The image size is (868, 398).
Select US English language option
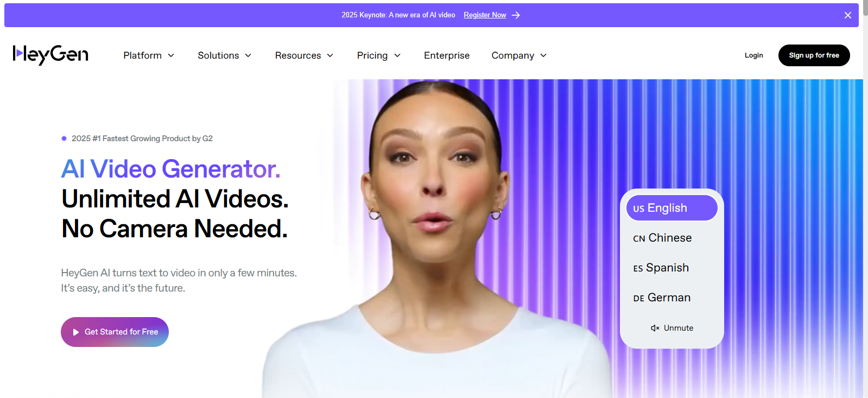click(672, 208)
